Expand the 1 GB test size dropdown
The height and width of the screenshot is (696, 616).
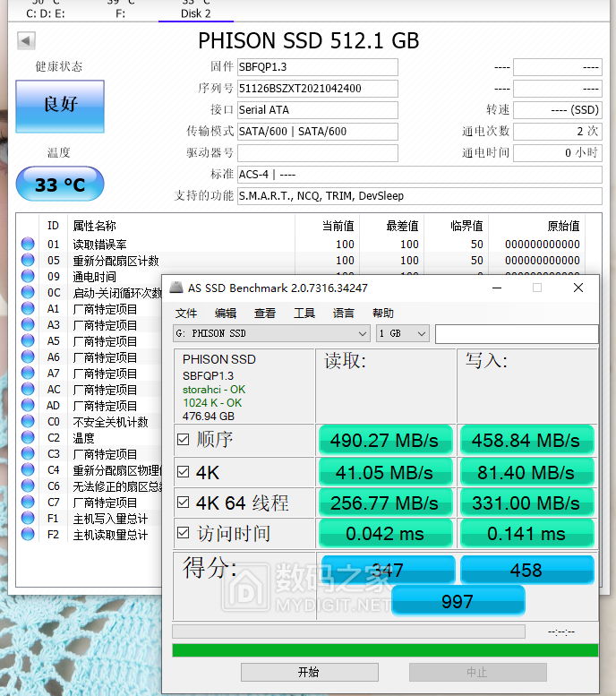tap(402, 333)
